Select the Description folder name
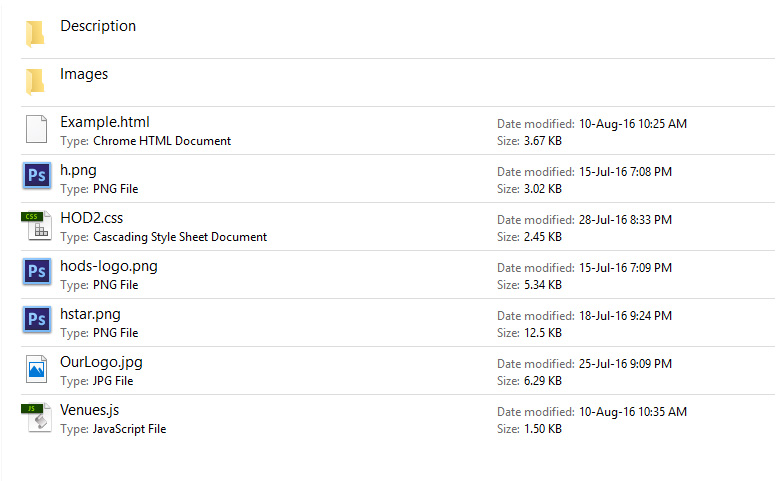778x481 pixels. [98, 26]
